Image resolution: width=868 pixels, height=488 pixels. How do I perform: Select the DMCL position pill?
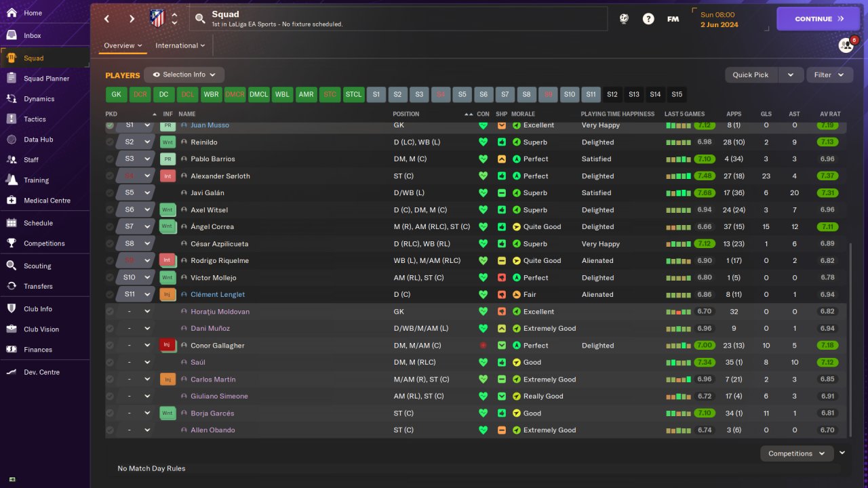pyautogui.click(x=258, y=94)
